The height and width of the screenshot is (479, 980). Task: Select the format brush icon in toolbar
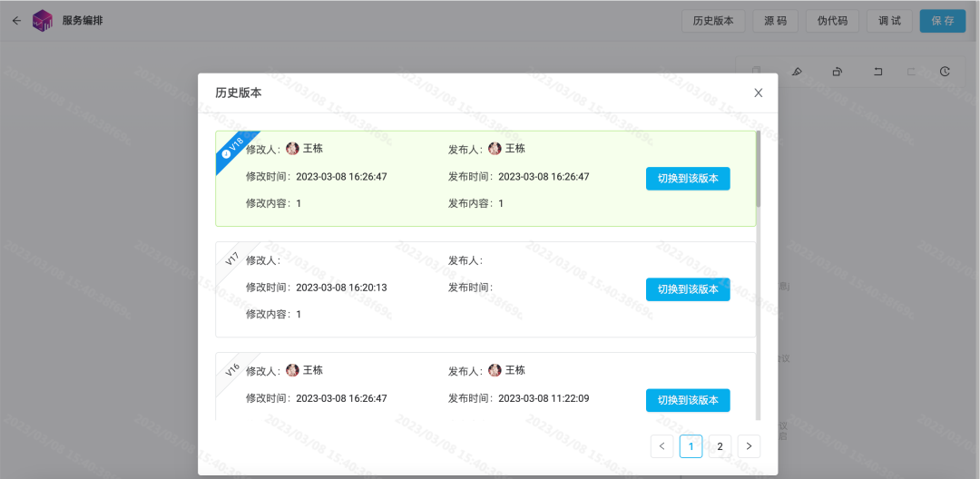(x=797, y=72)
